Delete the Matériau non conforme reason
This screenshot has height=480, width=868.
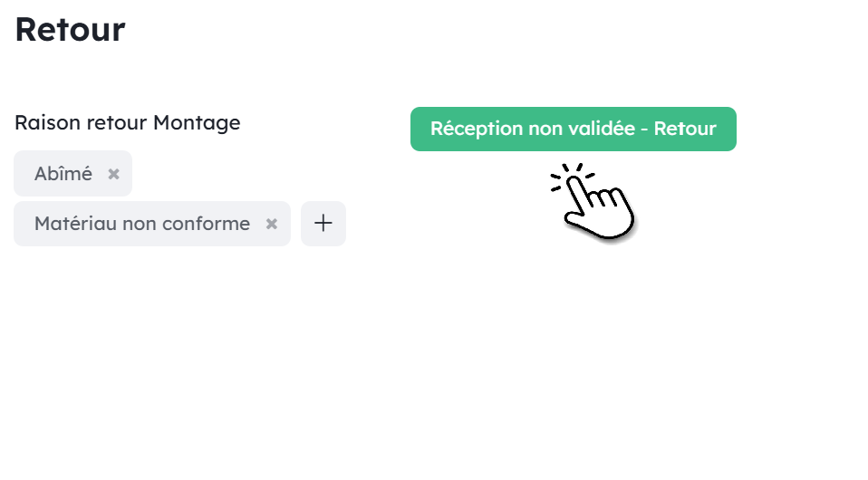tap(271, 224)
